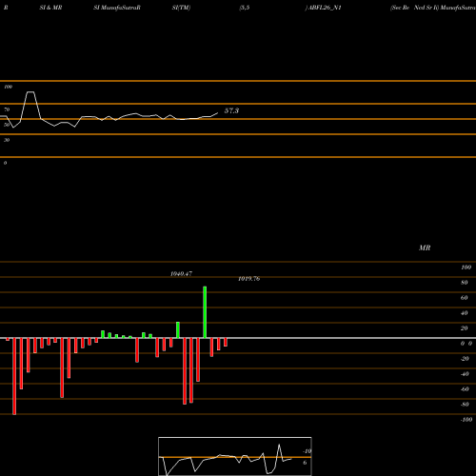Click the -10 label in mini chart
The height and width of the screenshot is (476, 476).
click(x=307, y=451)
